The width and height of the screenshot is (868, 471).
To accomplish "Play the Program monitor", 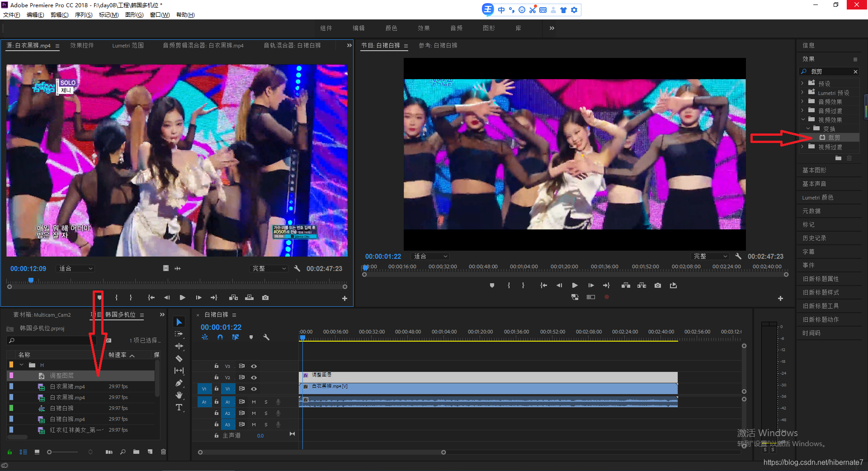I will pos(575,285).
